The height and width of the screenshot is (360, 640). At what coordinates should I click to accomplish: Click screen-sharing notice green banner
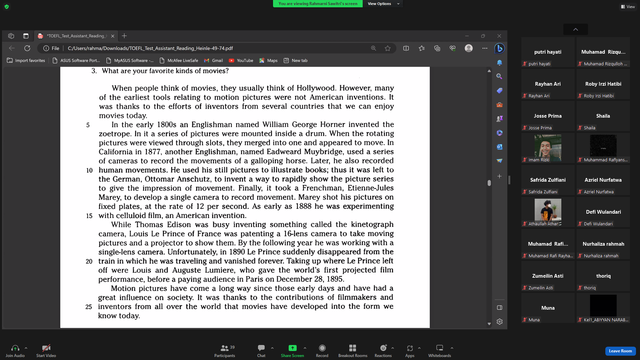pos(318,4)
